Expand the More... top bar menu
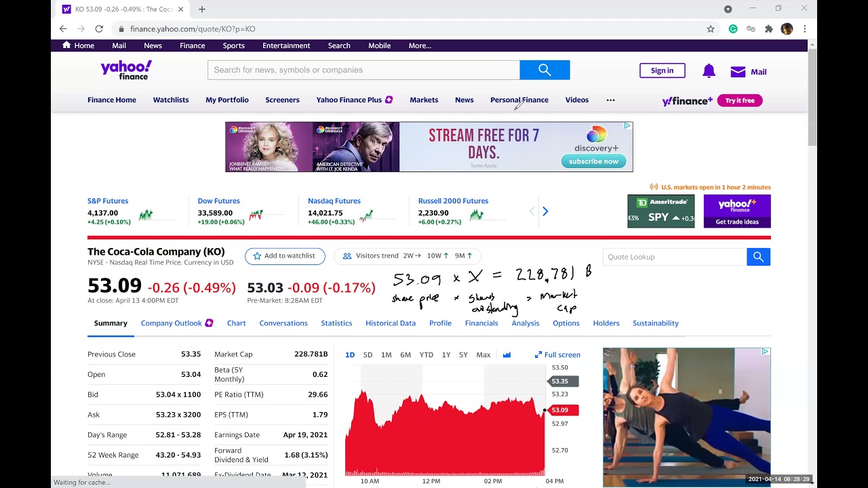 pyautogui.click(x=420, y=45)
